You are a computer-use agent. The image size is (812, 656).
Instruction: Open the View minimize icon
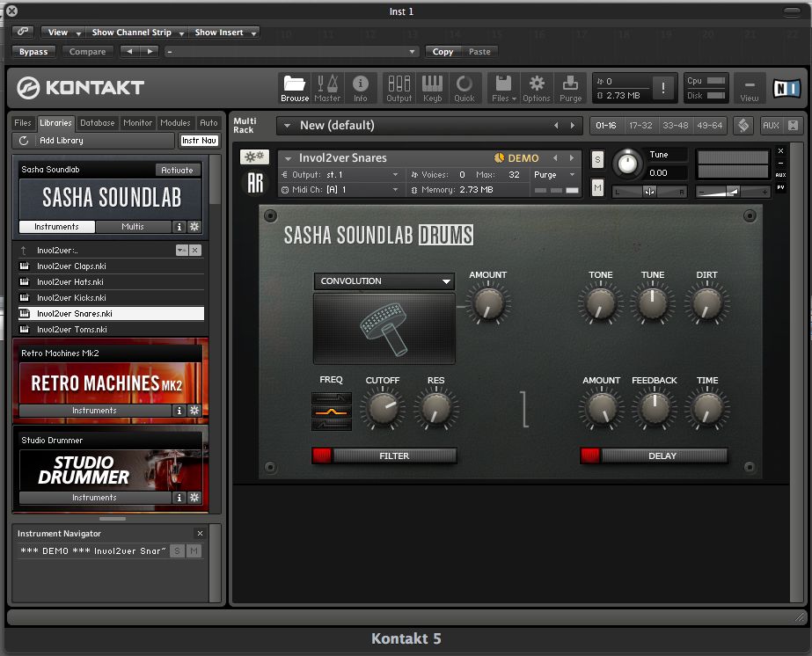(x=749, y=88)
